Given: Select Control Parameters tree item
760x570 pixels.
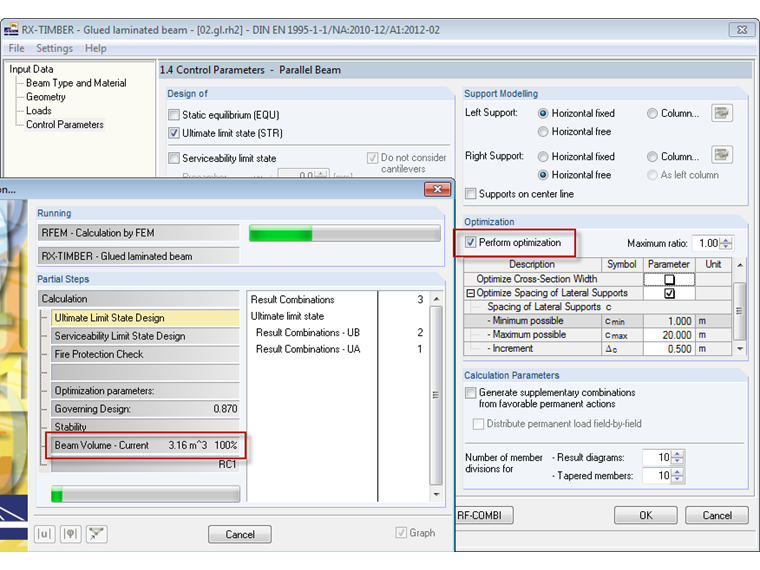Looking at the screenshot, I should (65, 125).
